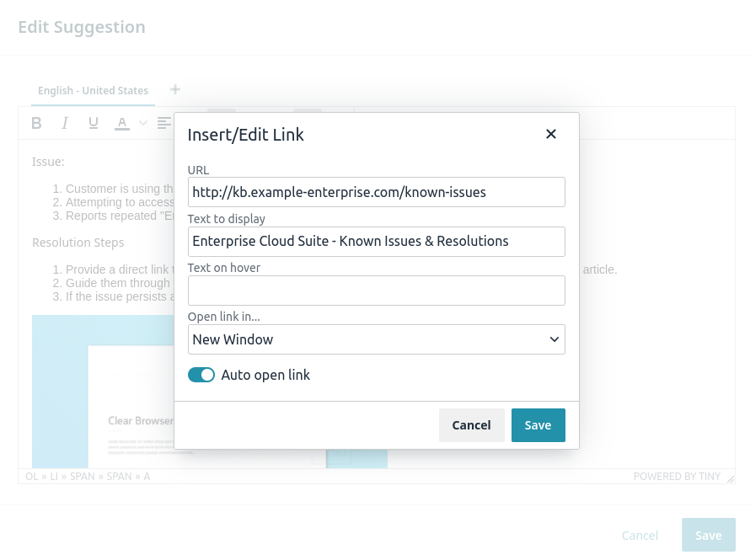Image resolution: width=750 pixels, height=560 pixels.
Task: Focus the Text on hover field
Action: pyautogui.click(x=376, y=291)
